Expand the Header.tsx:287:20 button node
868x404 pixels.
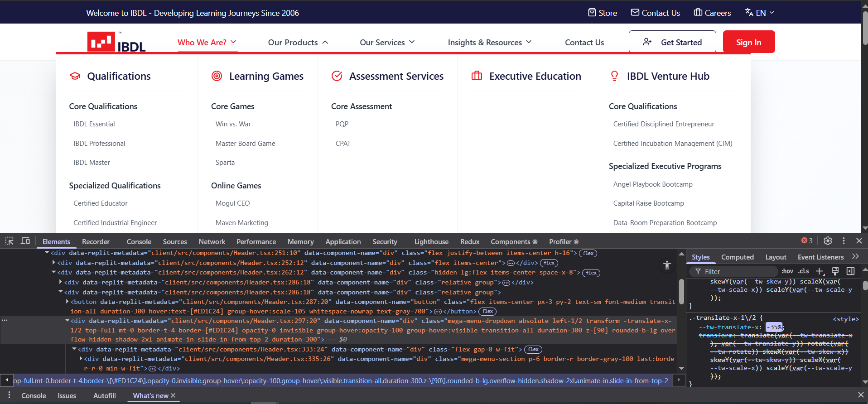click(x=68, y=302)
